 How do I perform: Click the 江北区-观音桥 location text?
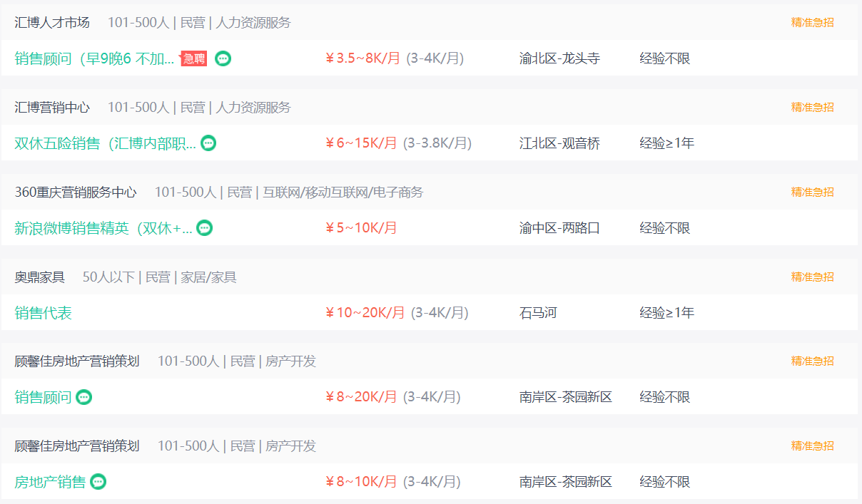[x=559, y=143]
